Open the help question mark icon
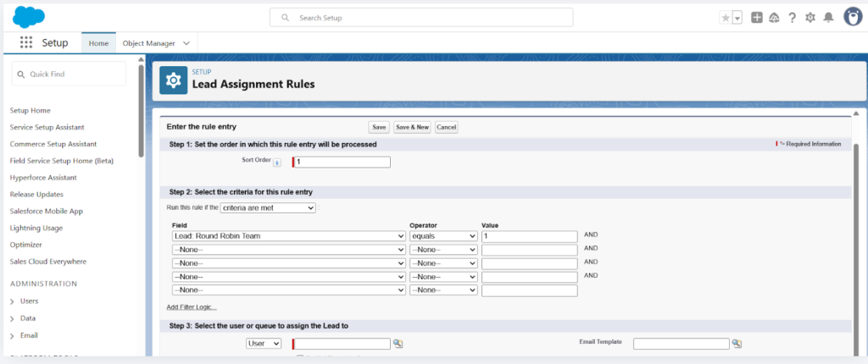Viewport: 868px width, 364px height. (x=793, y=18)
